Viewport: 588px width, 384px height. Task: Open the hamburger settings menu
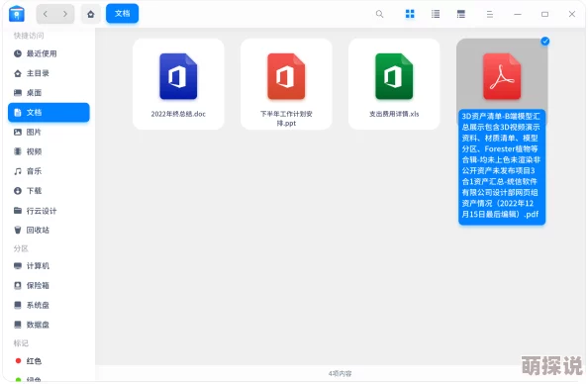[x=489, y=14]
